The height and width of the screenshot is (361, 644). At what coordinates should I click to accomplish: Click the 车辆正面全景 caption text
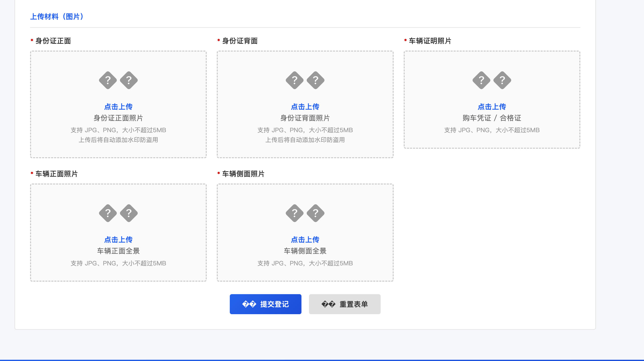(118, 251)
